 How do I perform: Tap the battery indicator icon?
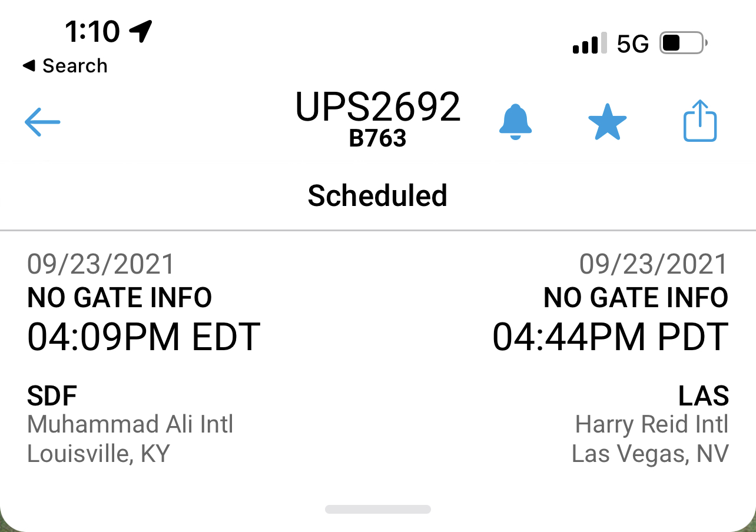683,44
